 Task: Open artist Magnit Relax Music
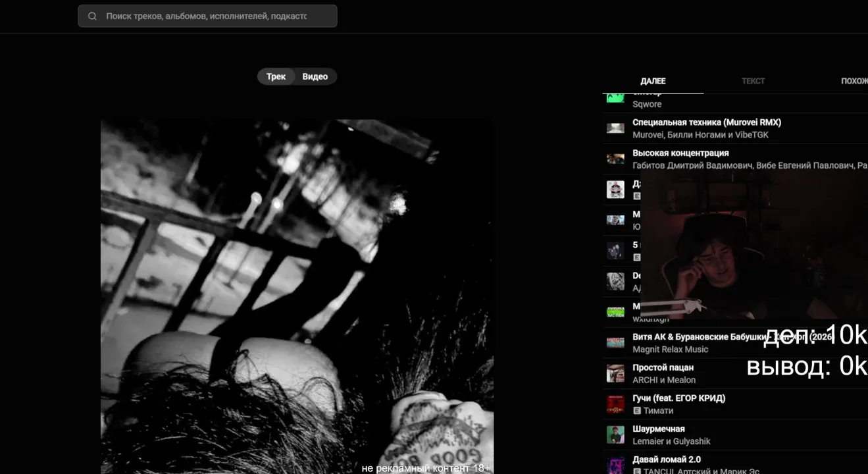(x=671, y=350)
